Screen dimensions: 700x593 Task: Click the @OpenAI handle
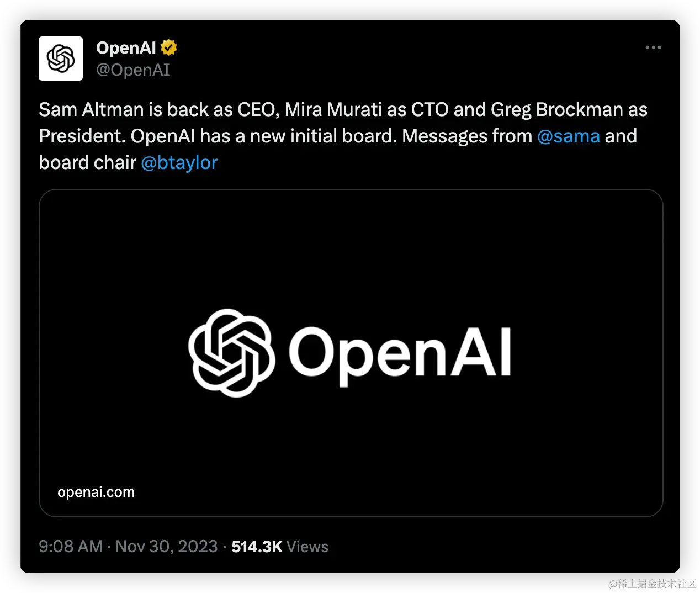click(x=134, y=70)
